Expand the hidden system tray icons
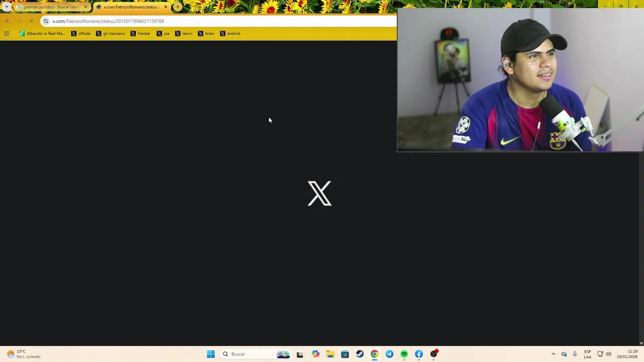Image resolution: width=644 pixels, height=362 pixels. 553,354
